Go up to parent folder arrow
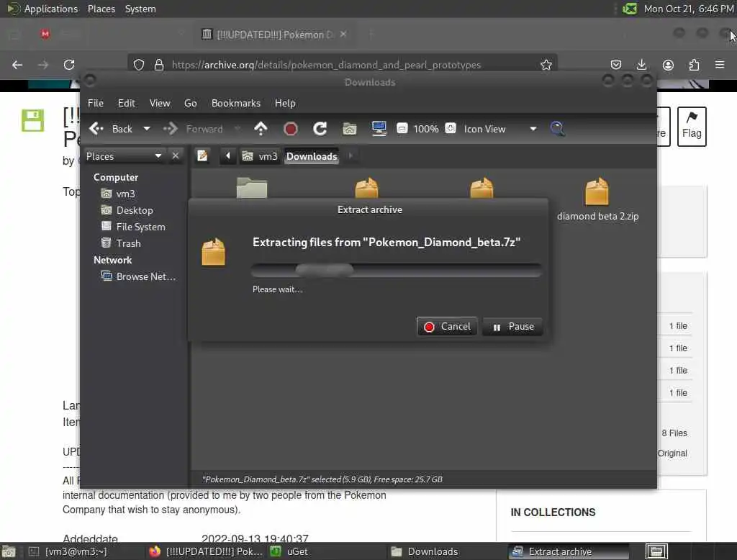Viewport: 737px width, 560px height. point(261,128)
